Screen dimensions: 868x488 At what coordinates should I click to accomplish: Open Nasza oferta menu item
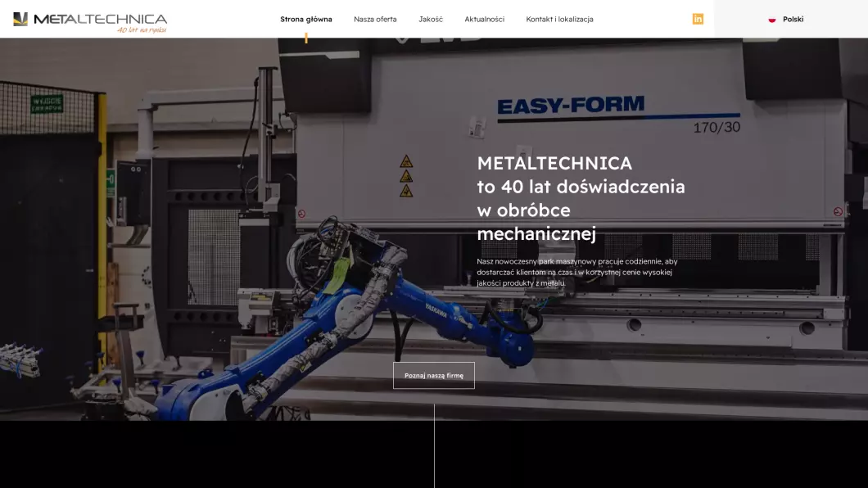375,20
